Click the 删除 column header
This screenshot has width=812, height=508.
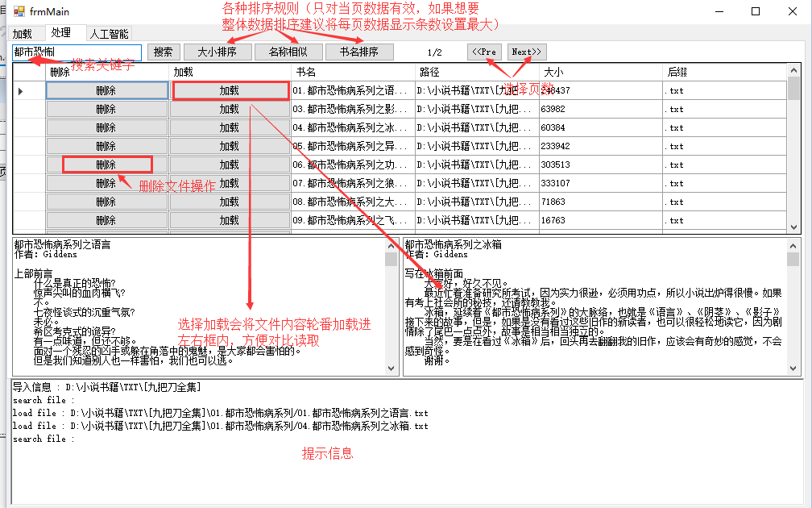[x=107, y=72]
